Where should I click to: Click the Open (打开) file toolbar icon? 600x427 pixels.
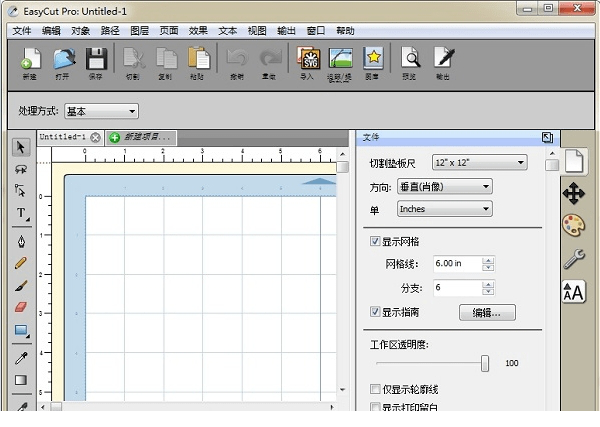64,59
